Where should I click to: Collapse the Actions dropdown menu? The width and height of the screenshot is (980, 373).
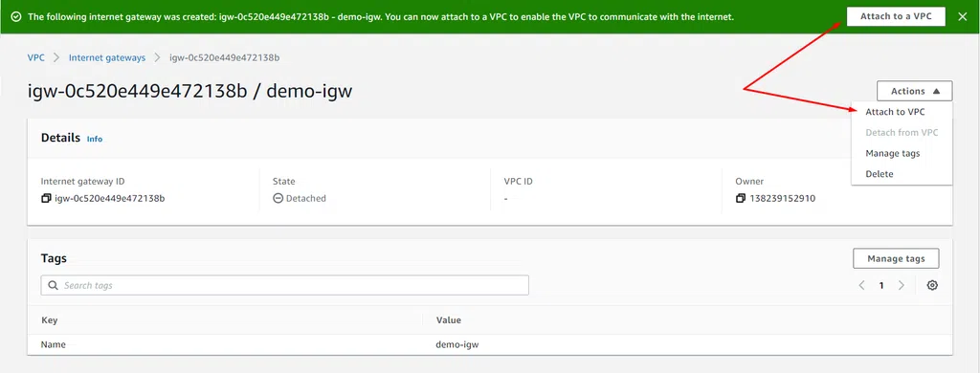914,91
